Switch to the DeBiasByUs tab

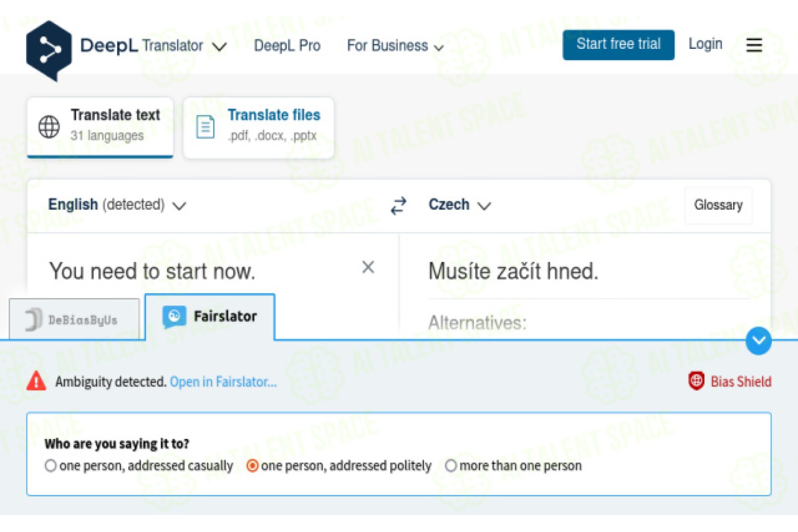pos(74,319)
